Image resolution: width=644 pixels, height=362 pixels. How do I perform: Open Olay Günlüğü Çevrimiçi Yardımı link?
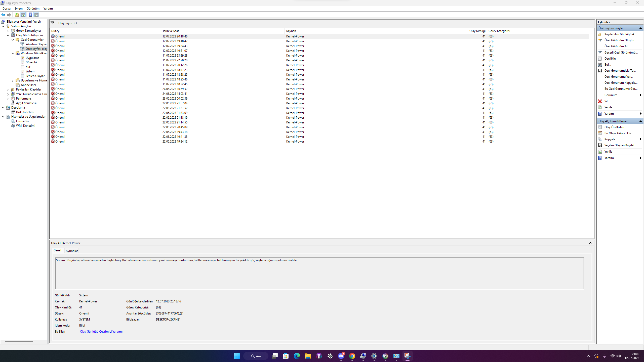coord(101,332)
